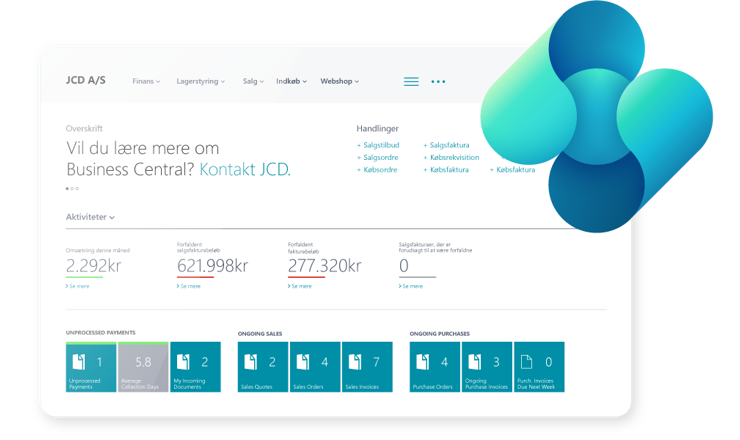Click the JCD A/S company name
This screenshot has width=740, height=440.
[85, 80]
